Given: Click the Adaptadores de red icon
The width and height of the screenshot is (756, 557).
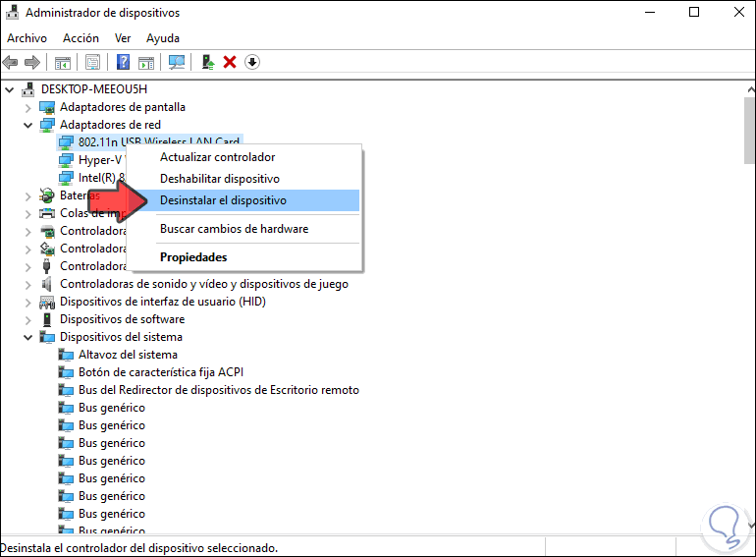Looking at the screenshot, I should click(x=47, y=125).
